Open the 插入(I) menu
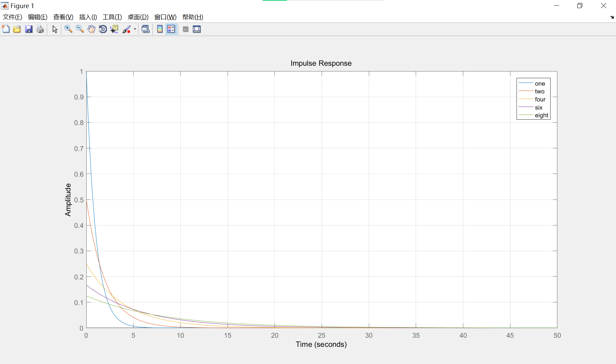 pos(88,17)
